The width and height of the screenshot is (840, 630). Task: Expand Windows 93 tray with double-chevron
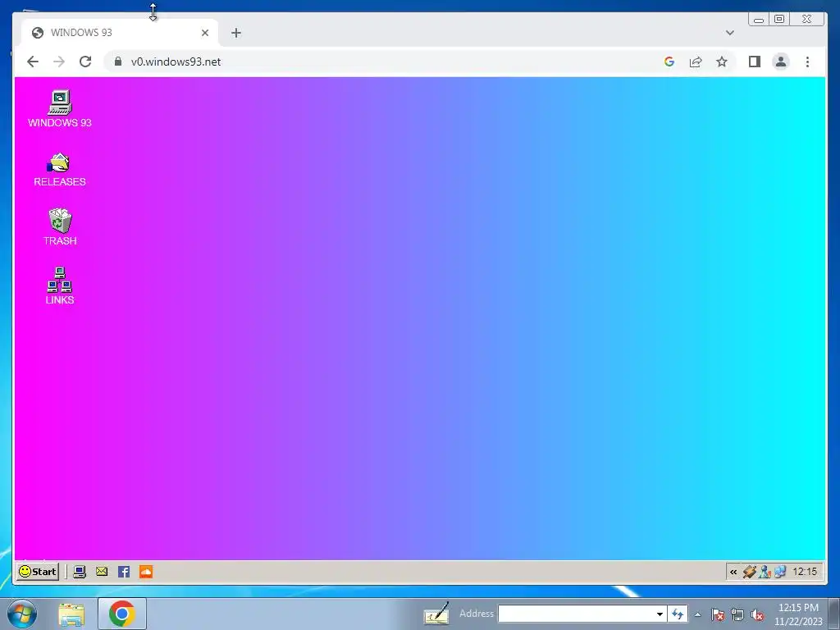[733, 572]
